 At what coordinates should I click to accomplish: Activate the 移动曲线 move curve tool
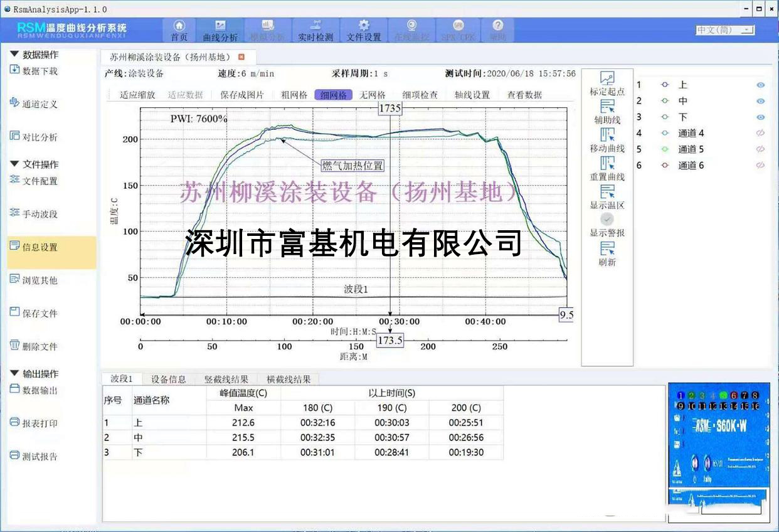click(x=607, y=141)
